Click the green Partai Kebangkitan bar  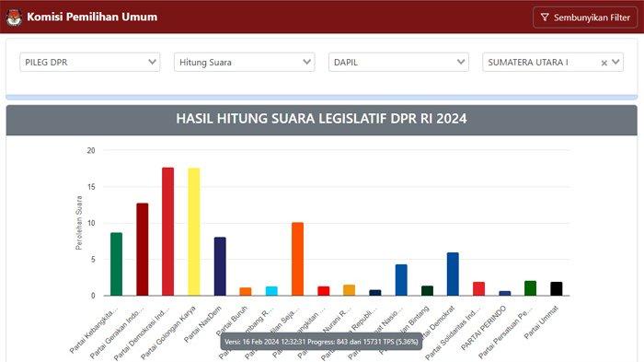click(116, 264)
